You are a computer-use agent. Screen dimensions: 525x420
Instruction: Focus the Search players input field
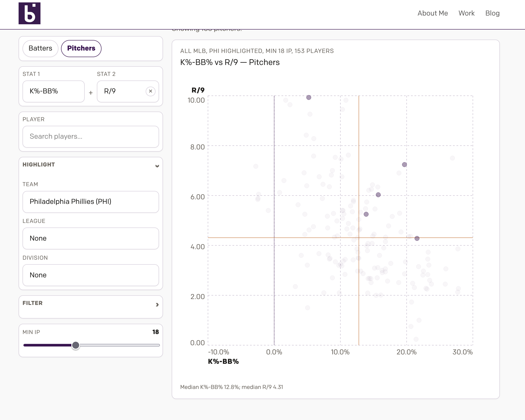tap(91, 136)
